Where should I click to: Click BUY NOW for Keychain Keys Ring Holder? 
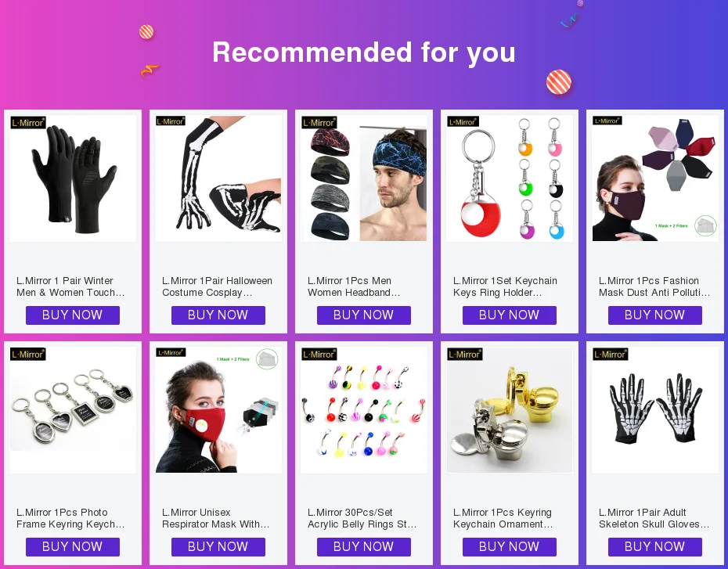tap(510, 315)
